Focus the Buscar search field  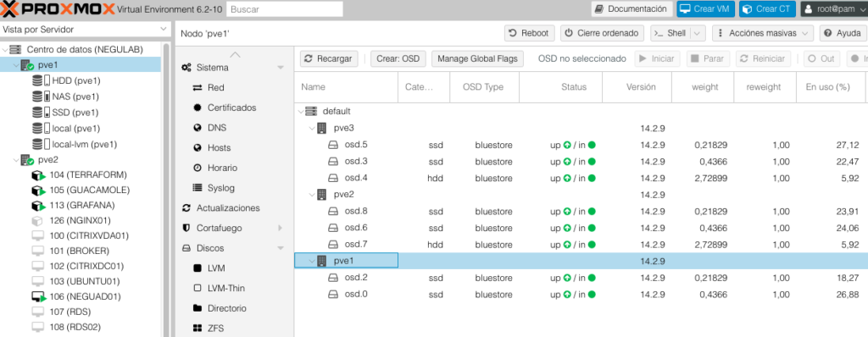pyautogui.click(x=285, y=8)
